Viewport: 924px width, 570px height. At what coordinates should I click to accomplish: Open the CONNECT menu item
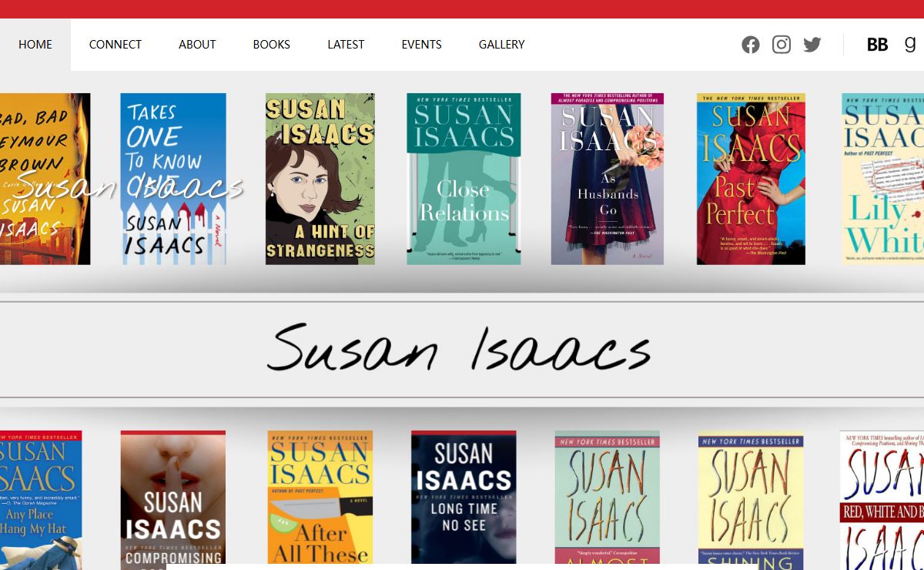[115, 45]
